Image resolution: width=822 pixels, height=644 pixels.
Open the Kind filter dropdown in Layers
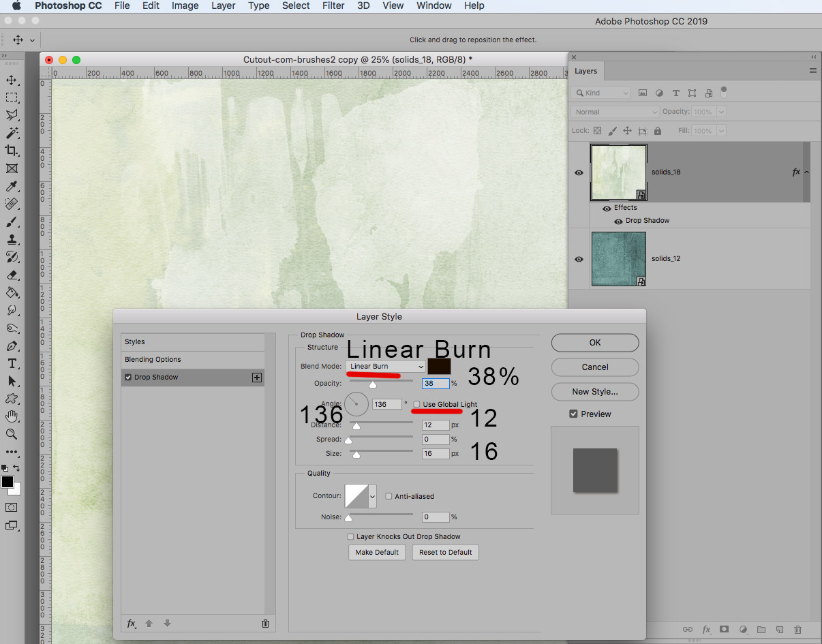603,93
